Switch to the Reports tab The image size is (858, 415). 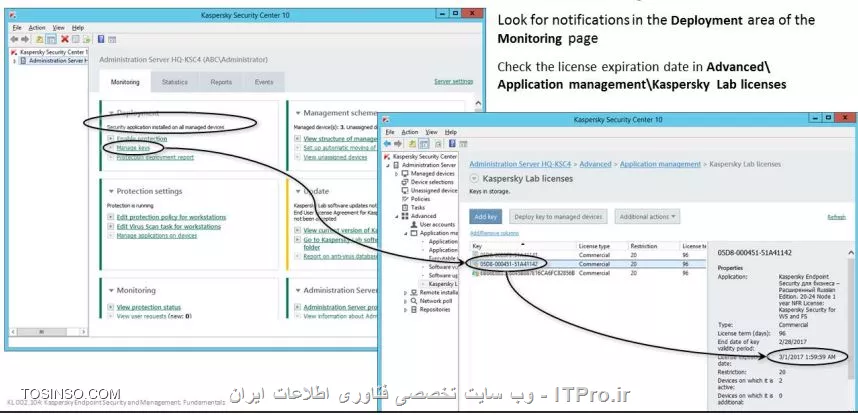pos(221,82)
